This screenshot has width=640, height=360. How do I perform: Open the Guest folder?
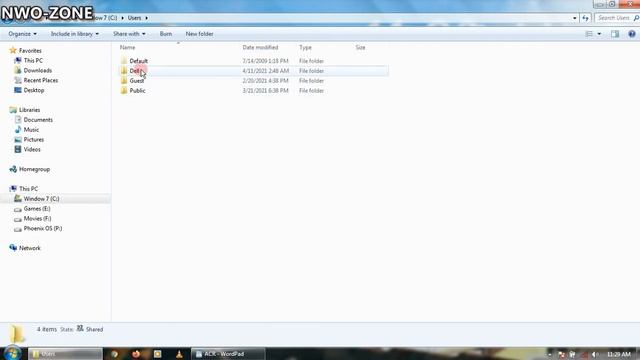(x=137, y=81)
